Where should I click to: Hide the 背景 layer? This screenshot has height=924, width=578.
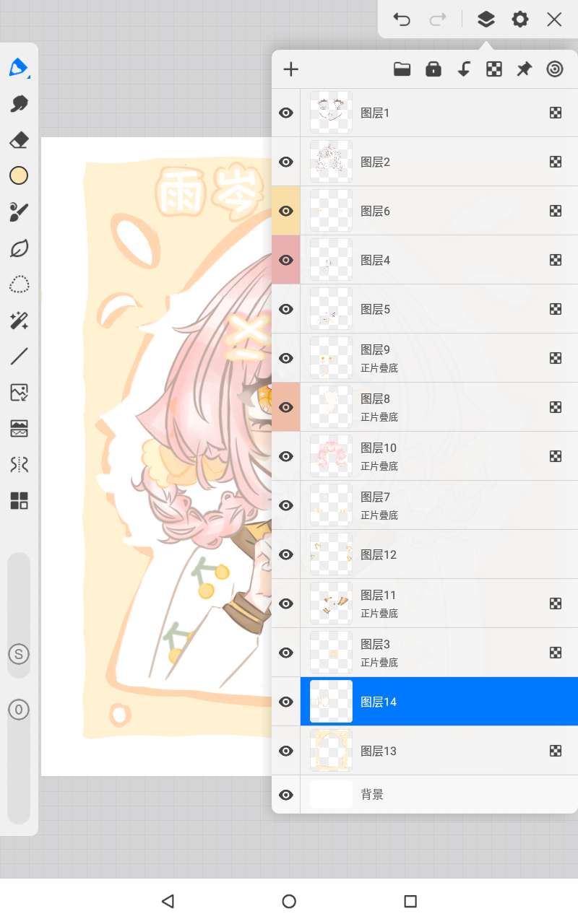(x=286, y=795)
